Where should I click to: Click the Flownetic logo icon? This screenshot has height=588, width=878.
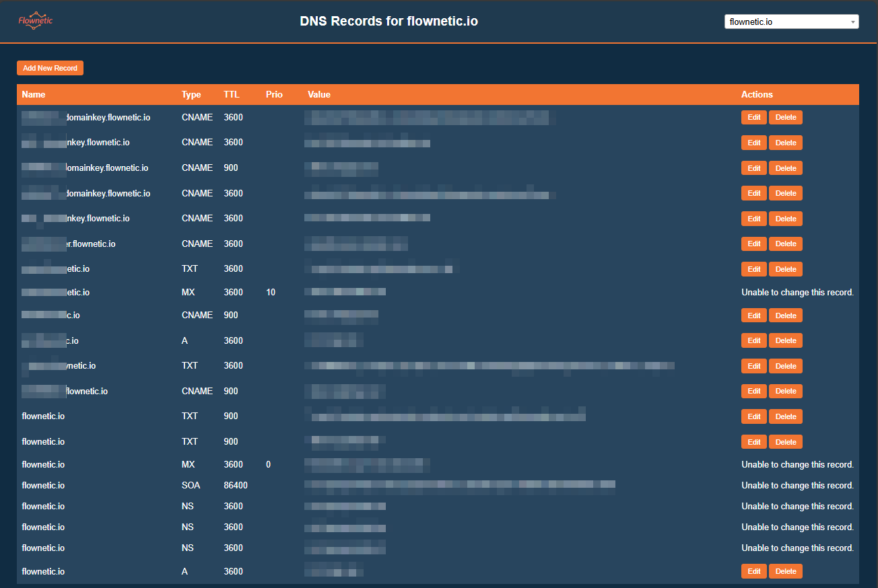pos(35,21)
